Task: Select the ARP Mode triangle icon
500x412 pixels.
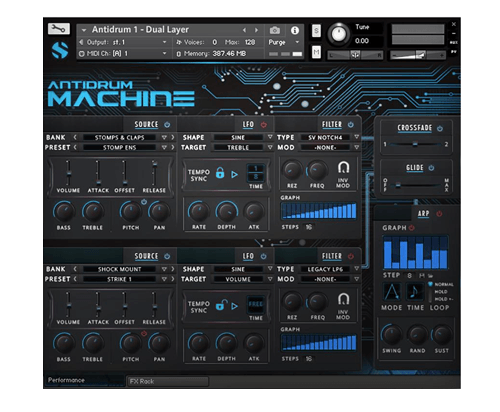Action: coord(392,292)
